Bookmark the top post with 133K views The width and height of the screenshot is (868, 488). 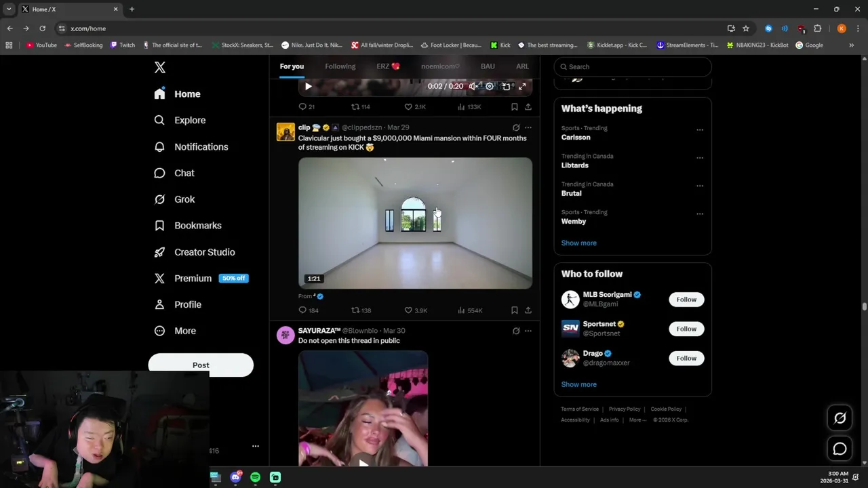(x=515, y=106)
